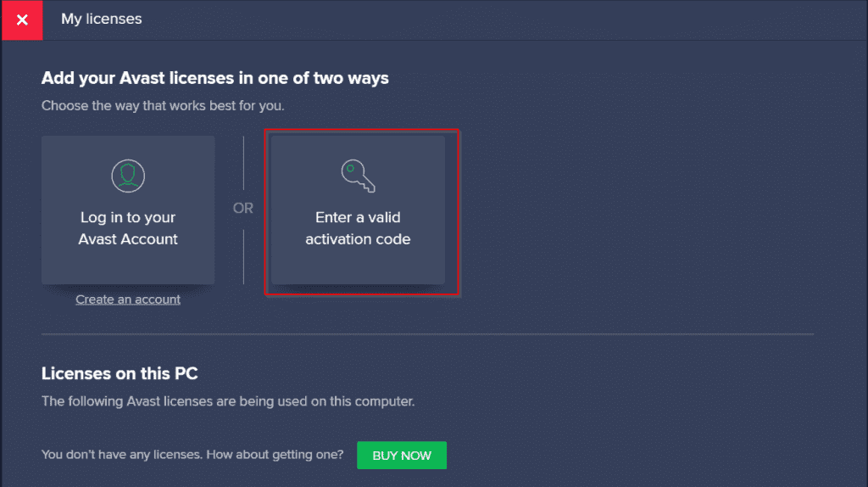The height and width of the screenshot is (487, 868).
Task: Click the Avast Account shield avatar icon
Action: [128, 176]
